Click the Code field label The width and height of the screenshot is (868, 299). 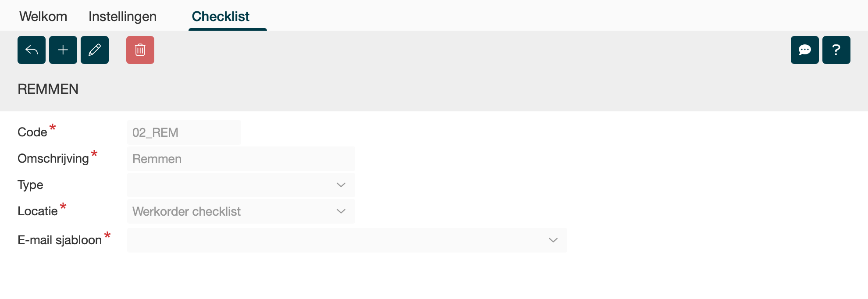coord(32,132)
